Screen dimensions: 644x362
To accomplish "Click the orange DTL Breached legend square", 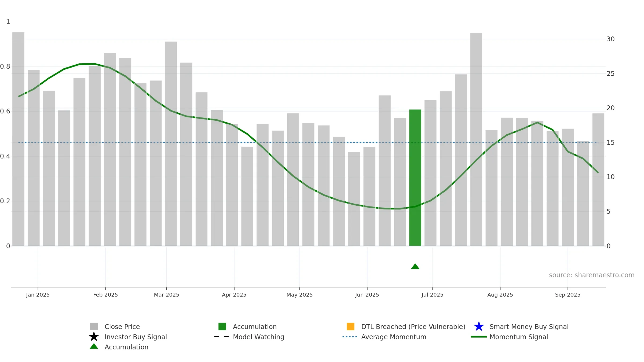I will point(350,327).
